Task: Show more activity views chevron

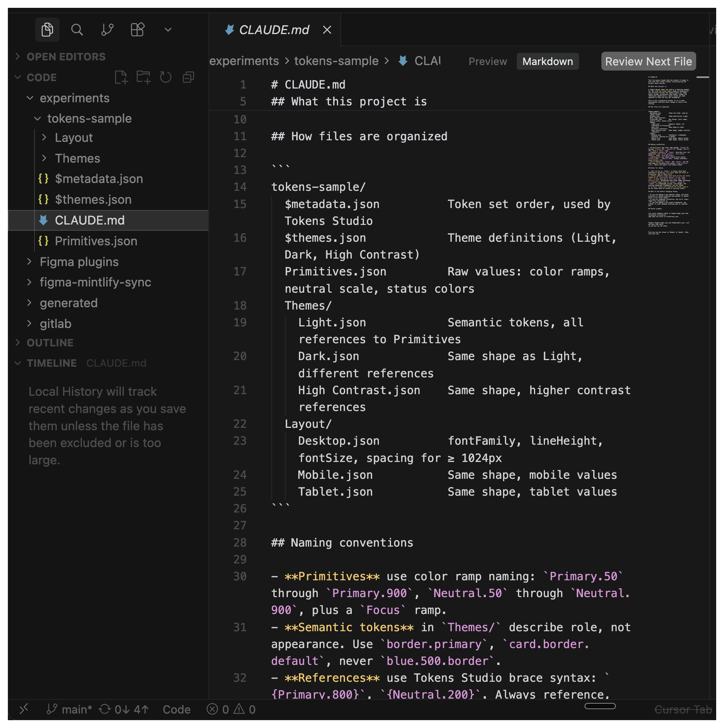Action: [x=168, y=30]
